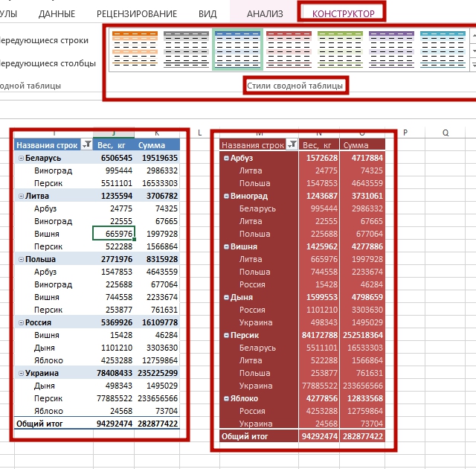
Task: Open row labels filter in red table
Action: pos(292,145)
